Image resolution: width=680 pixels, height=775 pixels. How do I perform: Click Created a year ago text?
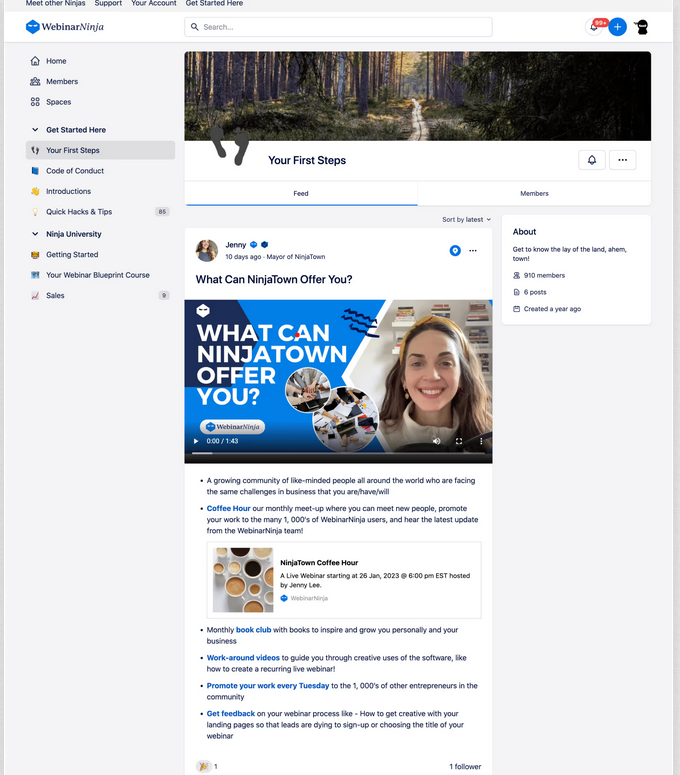click(552, 309)
